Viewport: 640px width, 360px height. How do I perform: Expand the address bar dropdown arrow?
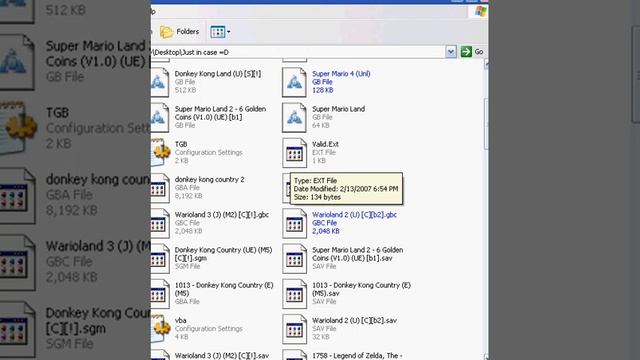pos(451,52)
